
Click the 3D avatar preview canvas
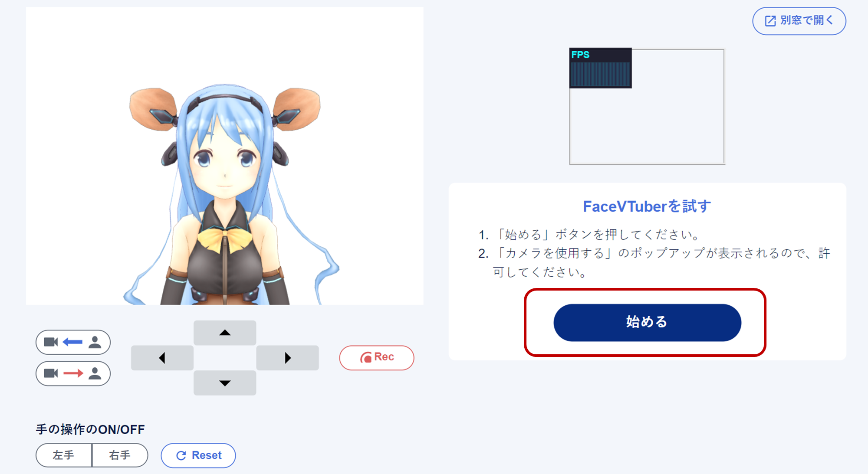click(225, 156)
